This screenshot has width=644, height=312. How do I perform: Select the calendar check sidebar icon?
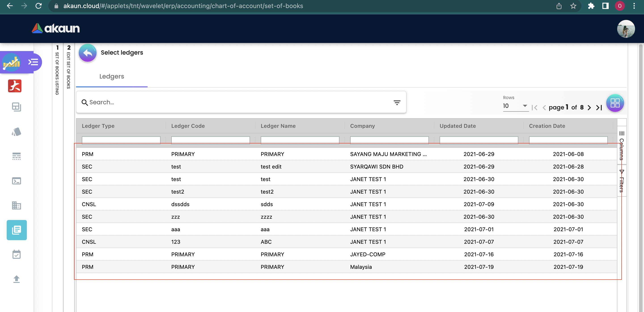17,254
